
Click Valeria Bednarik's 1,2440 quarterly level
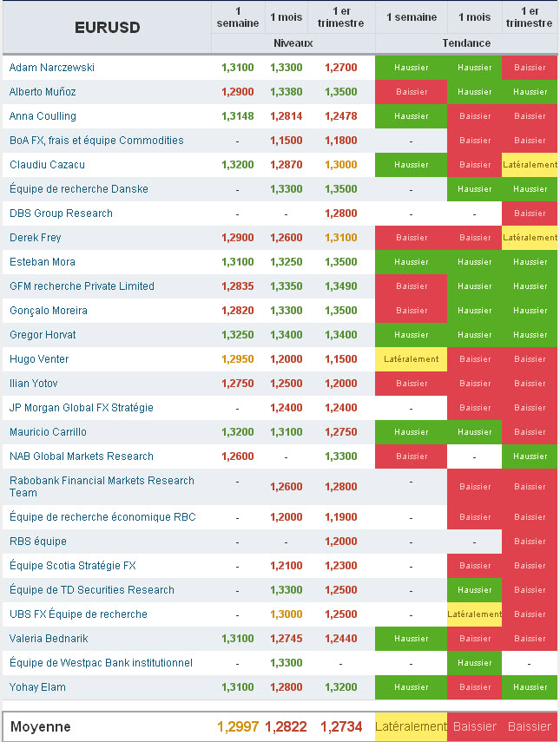tap(341, 639)
